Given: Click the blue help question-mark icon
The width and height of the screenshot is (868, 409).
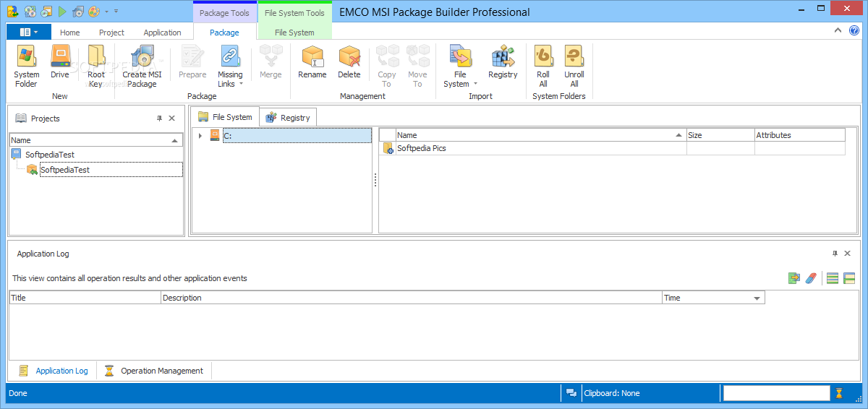Looking at the screenshot, I should (854, 30).
